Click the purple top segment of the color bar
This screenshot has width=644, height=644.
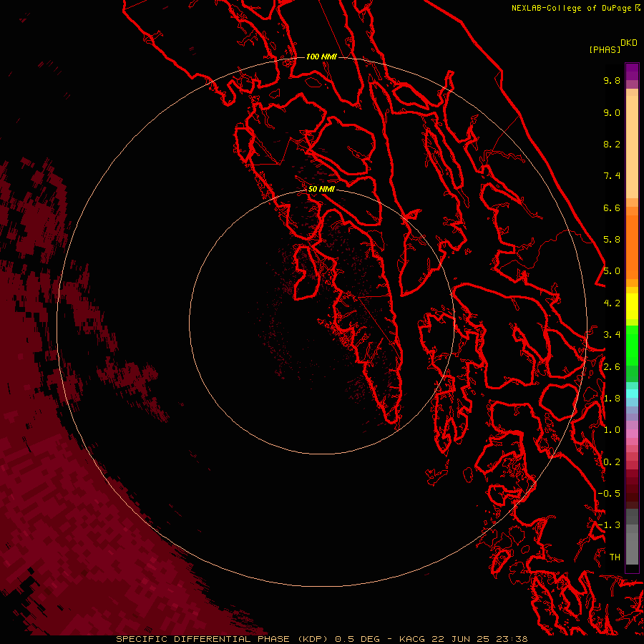(632, 72)
